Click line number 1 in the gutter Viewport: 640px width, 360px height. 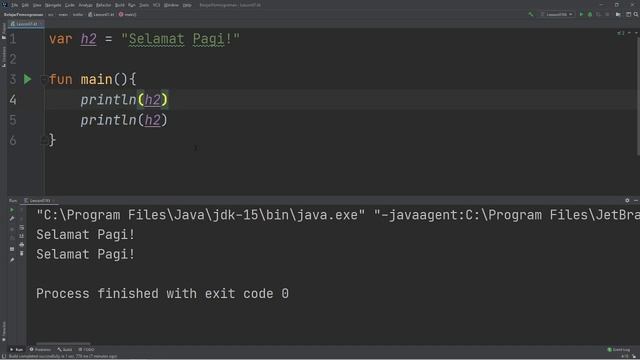point(13,39)
